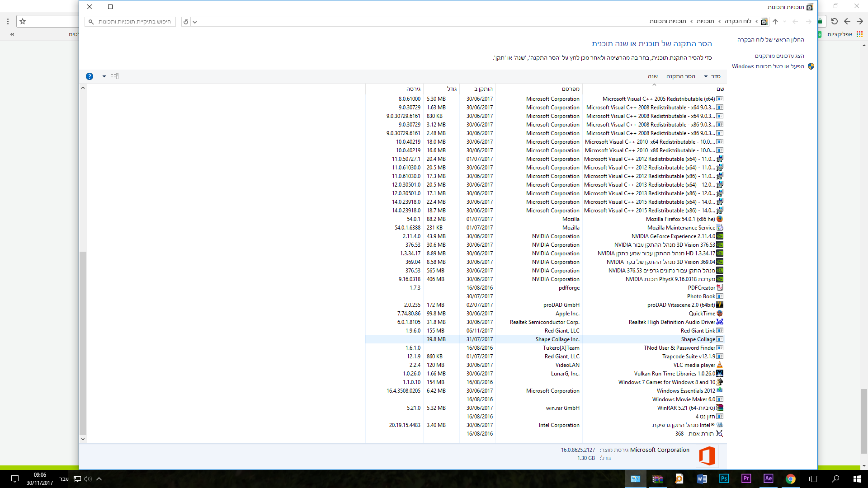Viewport: 868px width, 488px height.
Task: Open the Windows Start menu
Action: pyautogui.click(x=857, y=479)
